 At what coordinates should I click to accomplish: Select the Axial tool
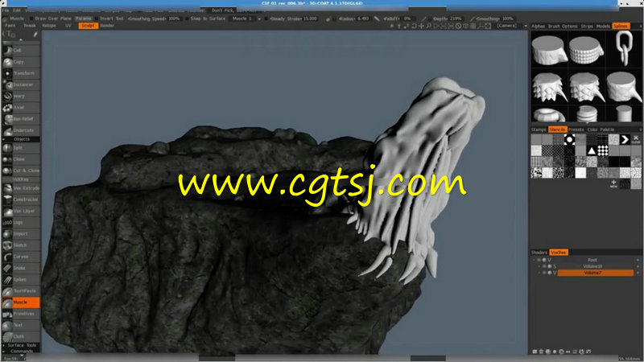tap(21, 108)
